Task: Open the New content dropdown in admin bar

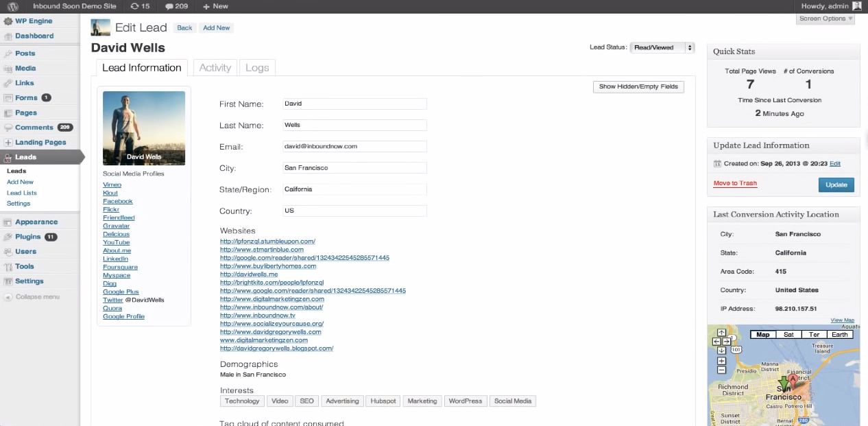Action: click(215, 6)
